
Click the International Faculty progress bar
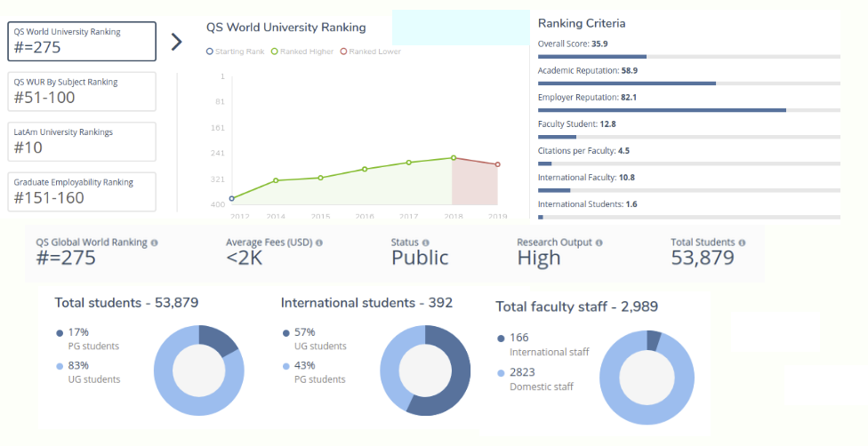click(x=689, y=190)
